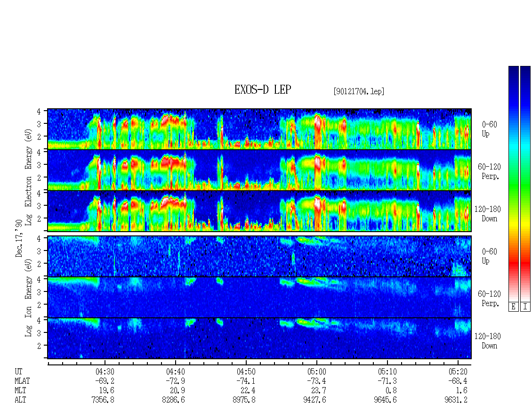This screenshot has width=532, height=412.
Task: Click the boxed I label under color bar
Action: (525, 307)
